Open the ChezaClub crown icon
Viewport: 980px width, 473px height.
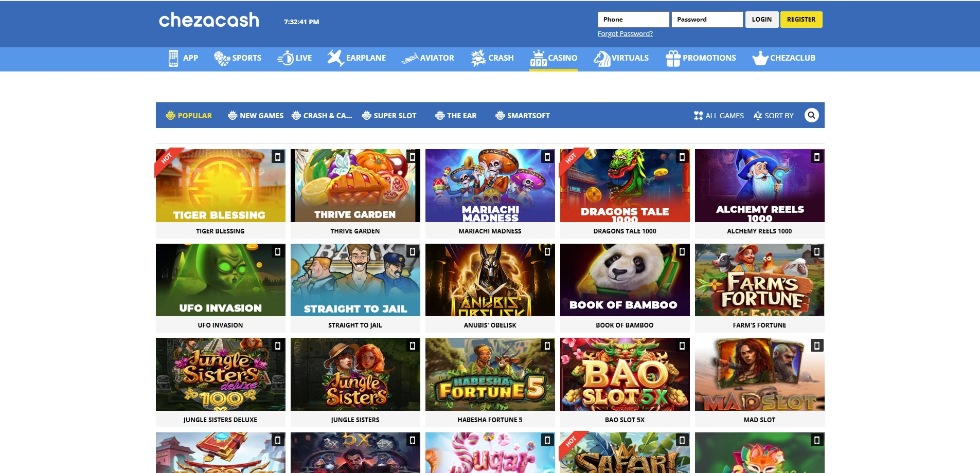pyautogui.click(x=760, y=58)
